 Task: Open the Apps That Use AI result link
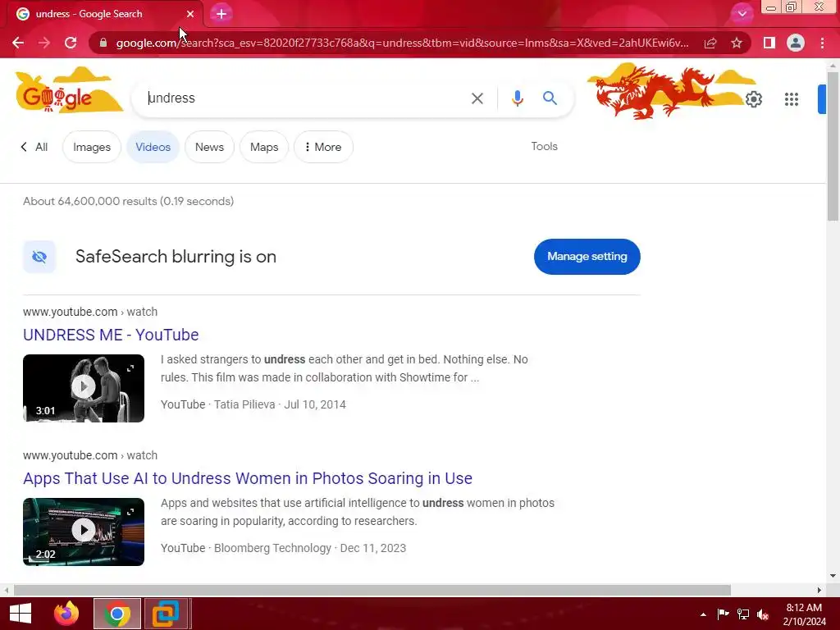248,478
